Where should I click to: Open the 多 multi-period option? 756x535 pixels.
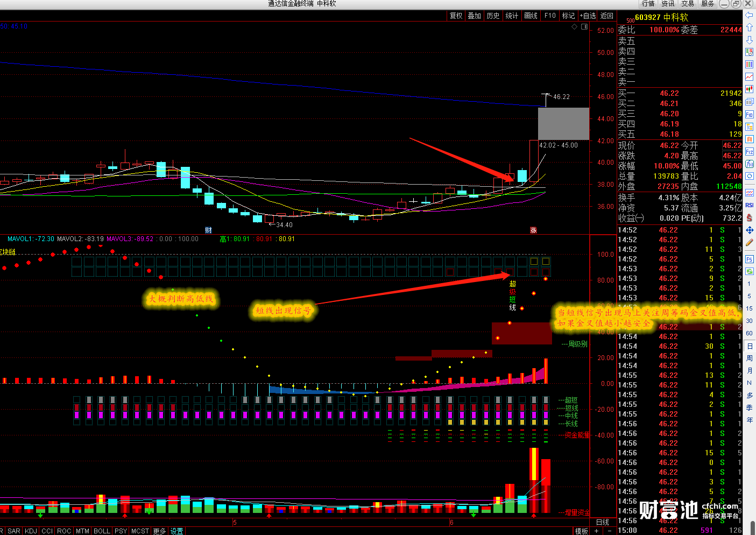point(749,396)
